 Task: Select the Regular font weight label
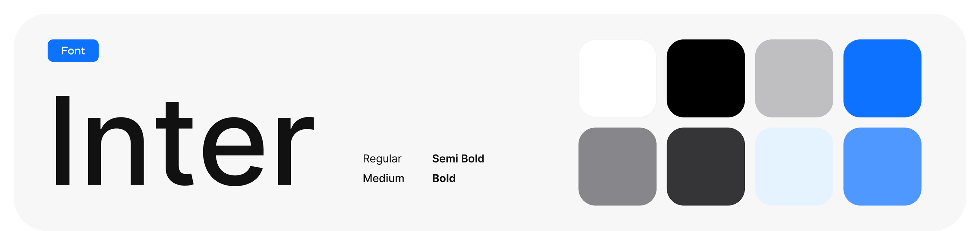pos(382,159)
